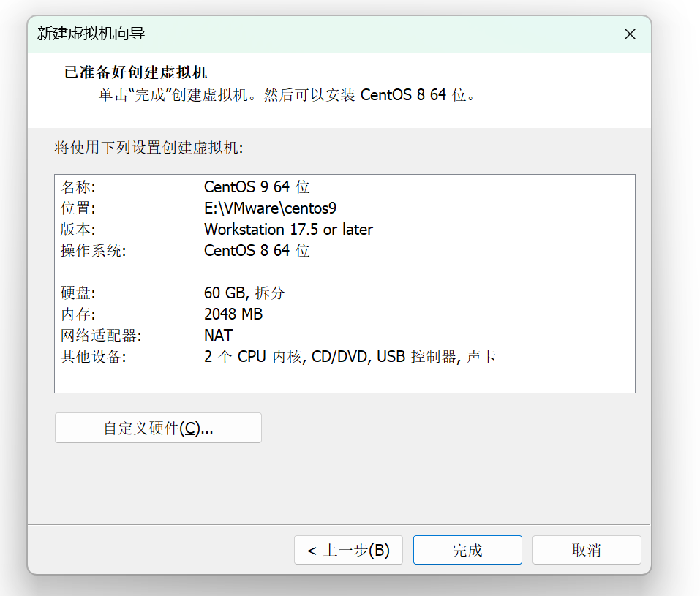Click the 位置: label

(x=78, y=208)
